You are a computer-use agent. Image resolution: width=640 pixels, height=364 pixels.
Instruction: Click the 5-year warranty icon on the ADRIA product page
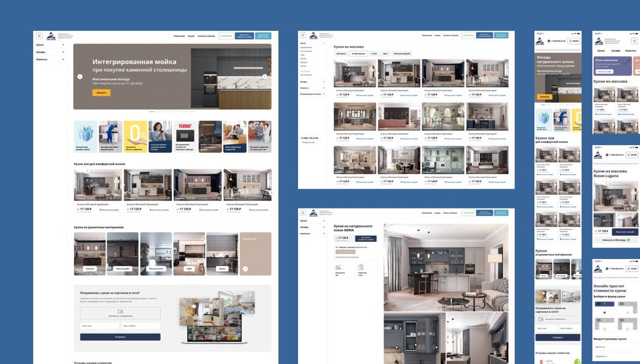point(361,268)
